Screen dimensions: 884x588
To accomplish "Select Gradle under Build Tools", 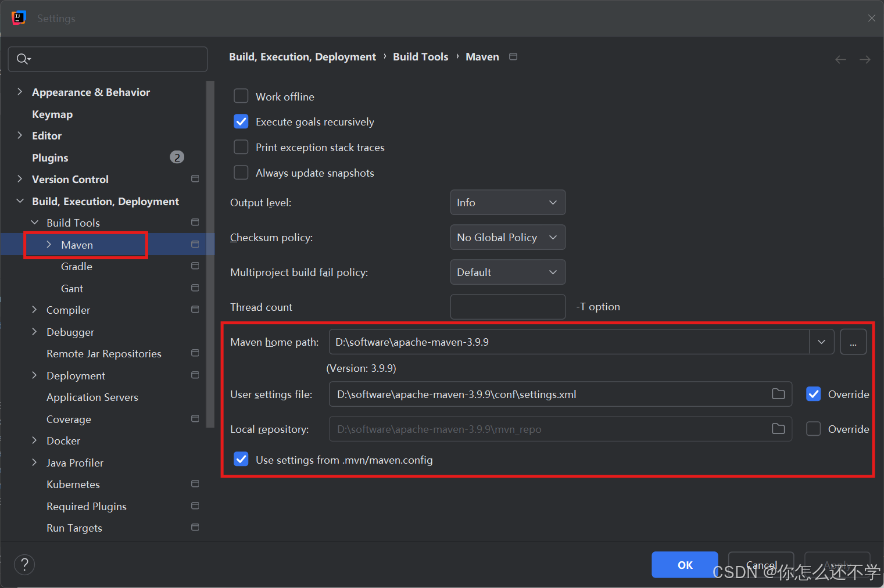I will [77, 266].
